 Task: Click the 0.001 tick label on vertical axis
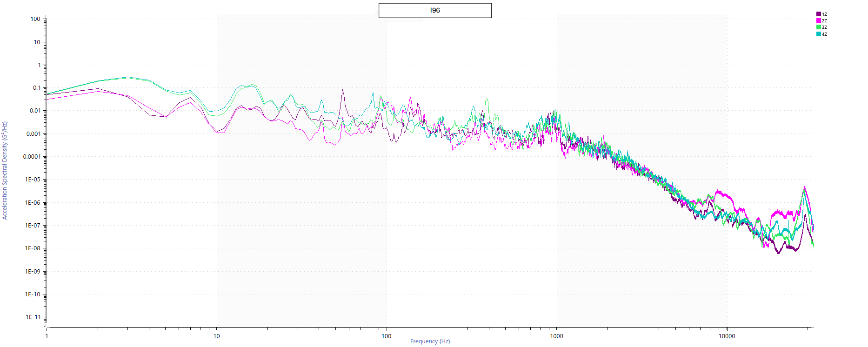[x=33, y=134]
